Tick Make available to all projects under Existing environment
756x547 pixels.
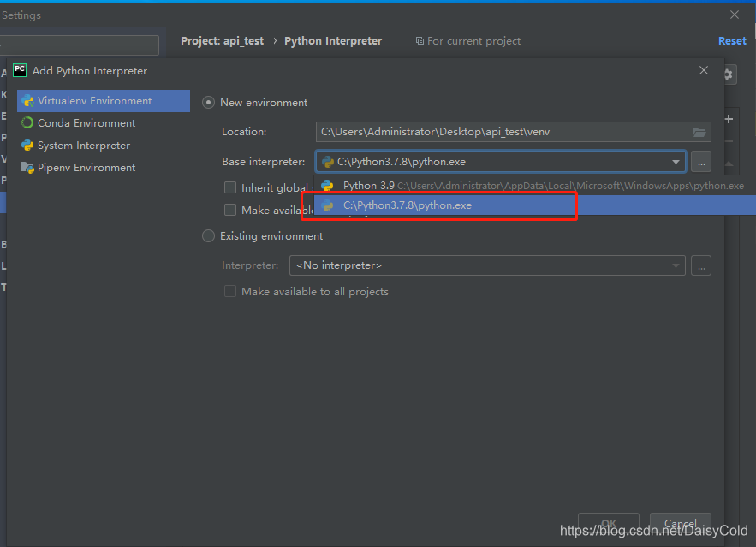point(230,291)
